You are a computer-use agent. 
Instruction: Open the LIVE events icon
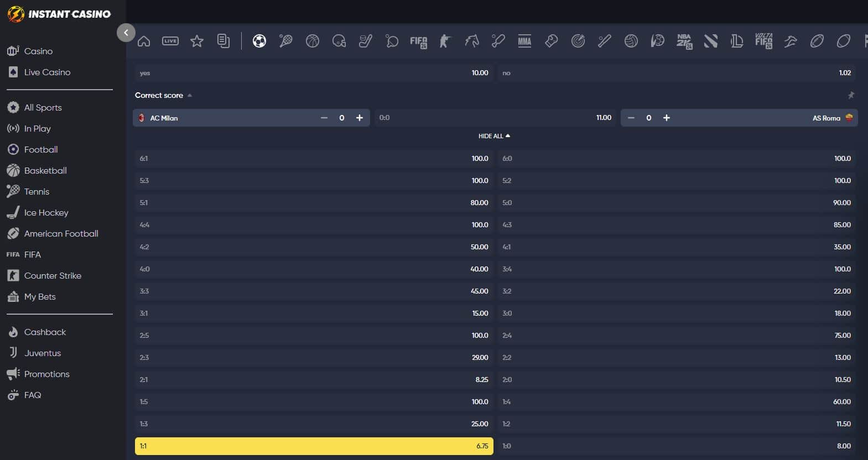point(170,41)
